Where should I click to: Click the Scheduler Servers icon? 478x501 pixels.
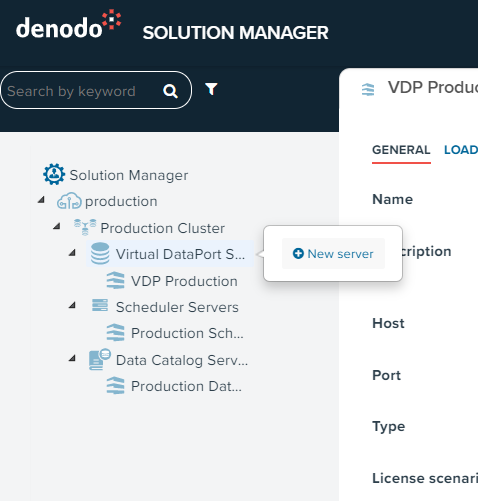[x=100, y=305]
